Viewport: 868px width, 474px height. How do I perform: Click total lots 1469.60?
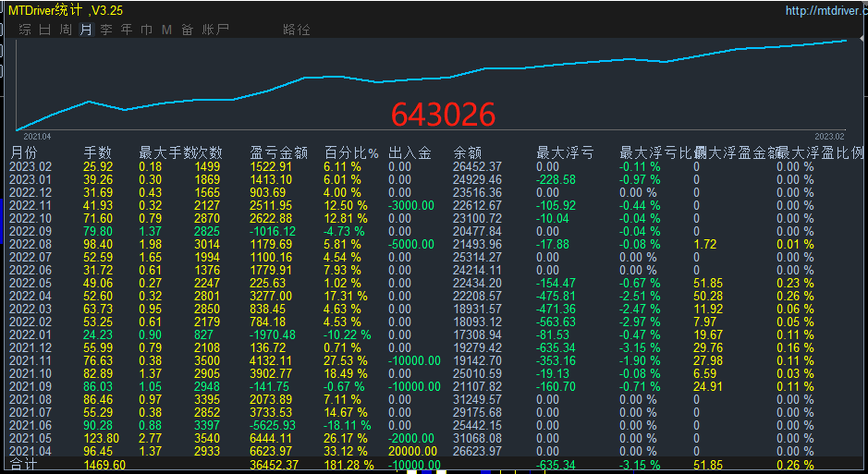pos(104,465)
